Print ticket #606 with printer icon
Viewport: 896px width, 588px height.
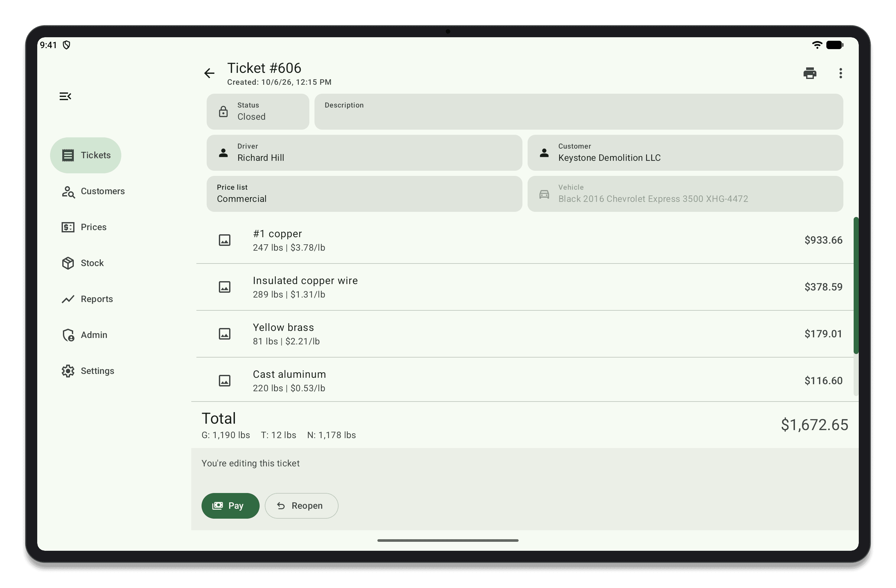pos(810,73)
